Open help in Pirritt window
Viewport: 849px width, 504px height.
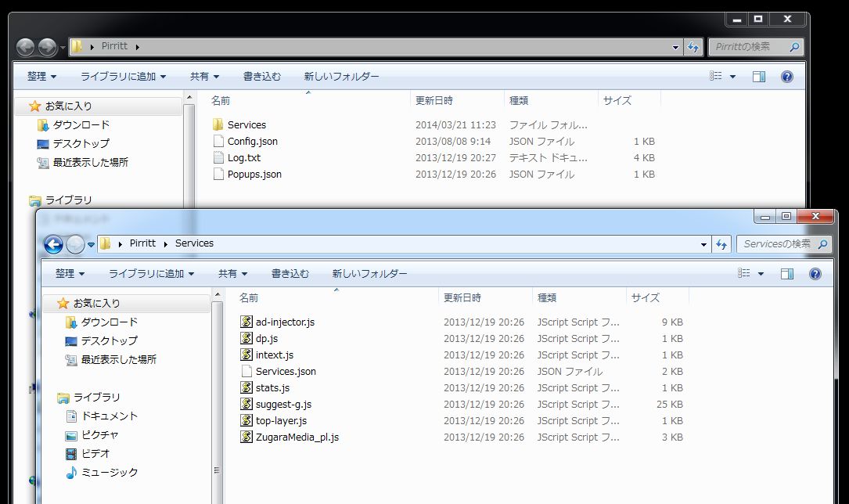(x=786, y=77)
